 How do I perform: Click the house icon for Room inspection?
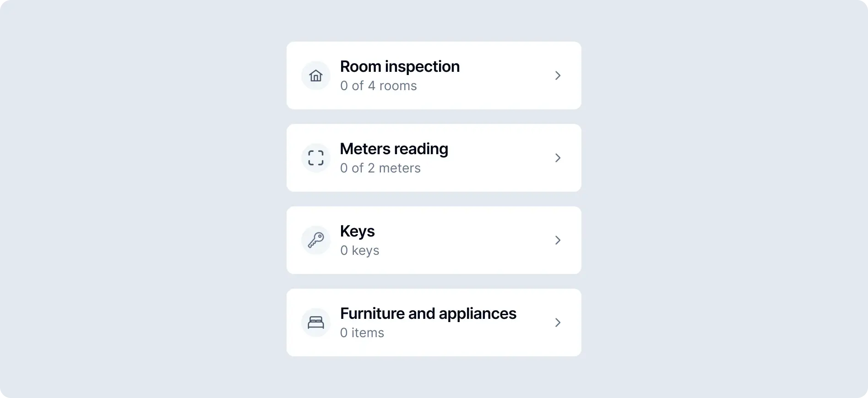pyautogui.click(x=316, y=75)
